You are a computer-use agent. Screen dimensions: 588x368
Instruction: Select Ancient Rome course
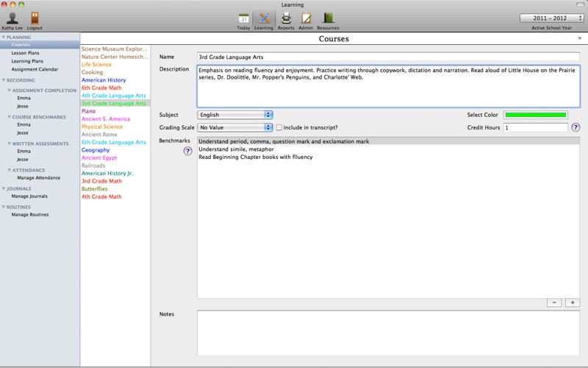(99, 135)
